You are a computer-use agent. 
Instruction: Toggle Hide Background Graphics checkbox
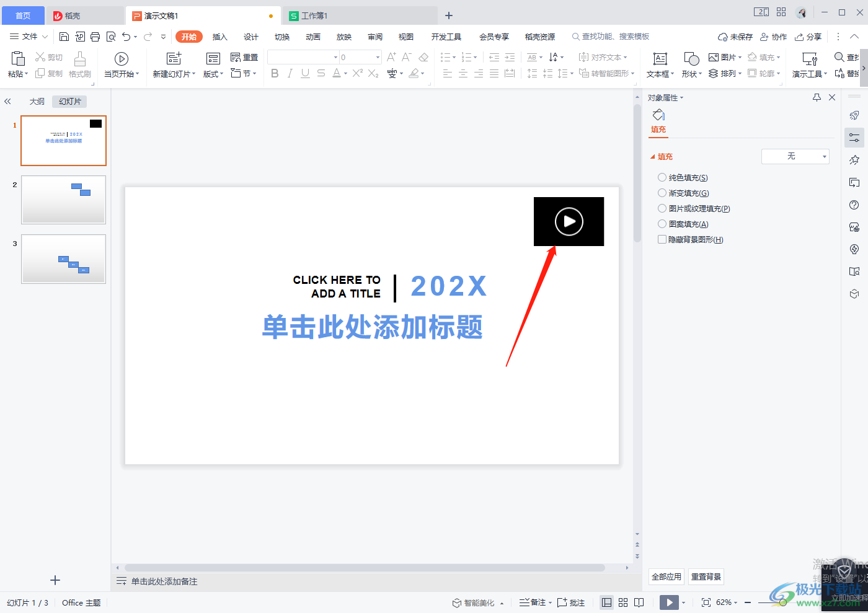[662, 239]
